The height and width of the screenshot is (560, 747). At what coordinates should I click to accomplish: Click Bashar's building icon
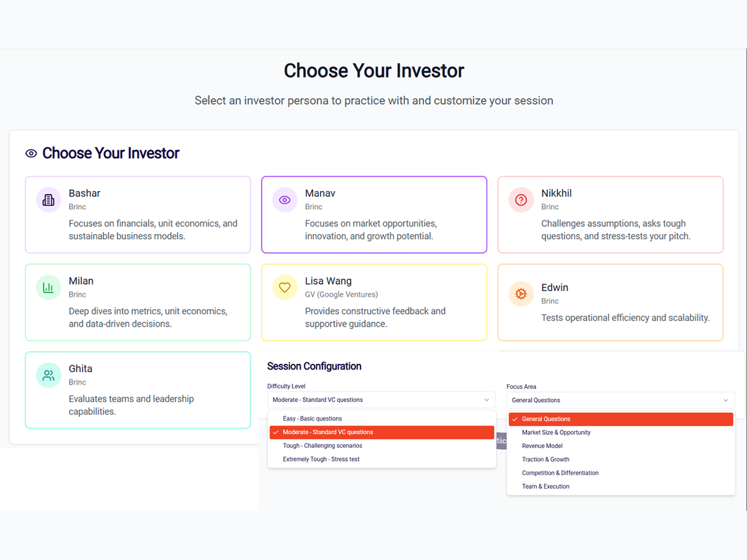point(49,200)
